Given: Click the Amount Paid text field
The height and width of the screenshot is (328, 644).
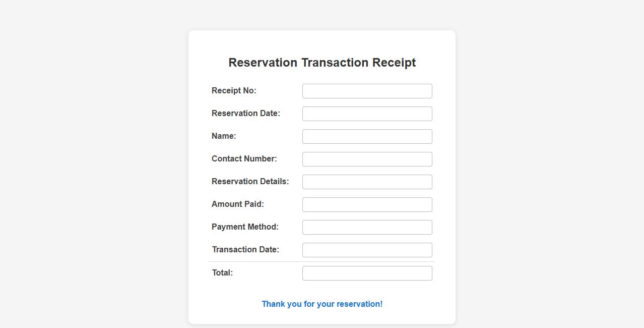Looking at the screenshot, I should [x=367, y=205].
